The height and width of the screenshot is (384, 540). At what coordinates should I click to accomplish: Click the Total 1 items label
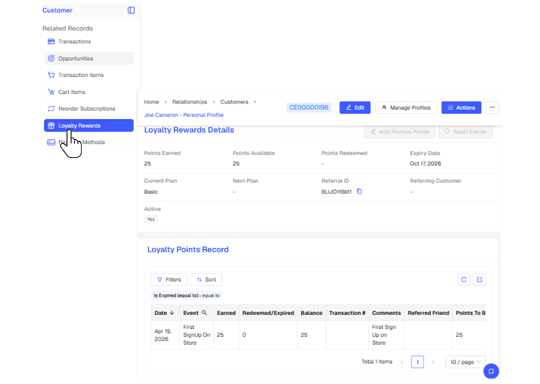[377, 362]
